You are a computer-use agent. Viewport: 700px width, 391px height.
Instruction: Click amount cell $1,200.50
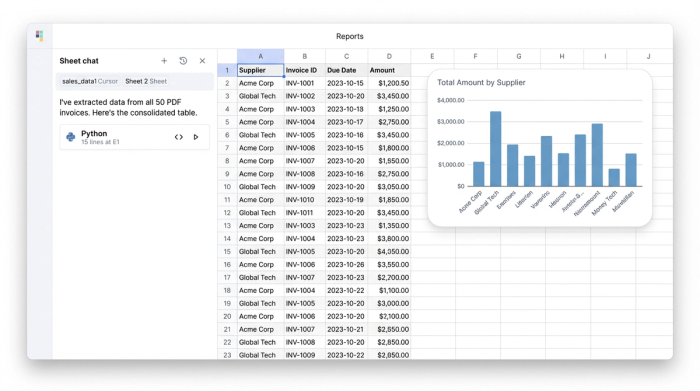(x=389, y=83)
